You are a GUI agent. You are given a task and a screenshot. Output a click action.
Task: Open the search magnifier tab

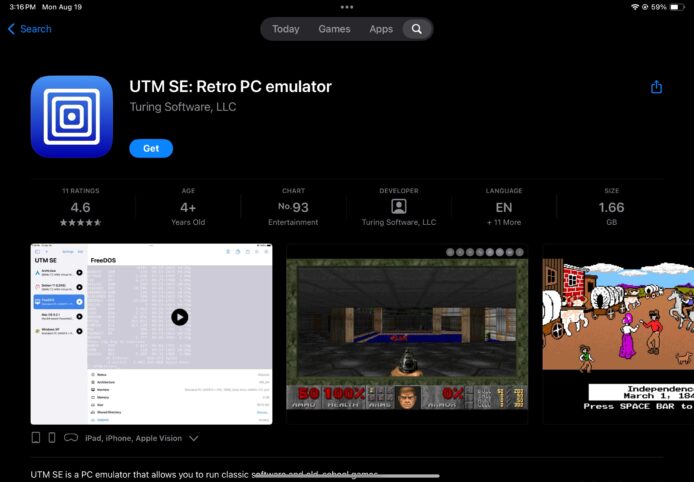416,29
